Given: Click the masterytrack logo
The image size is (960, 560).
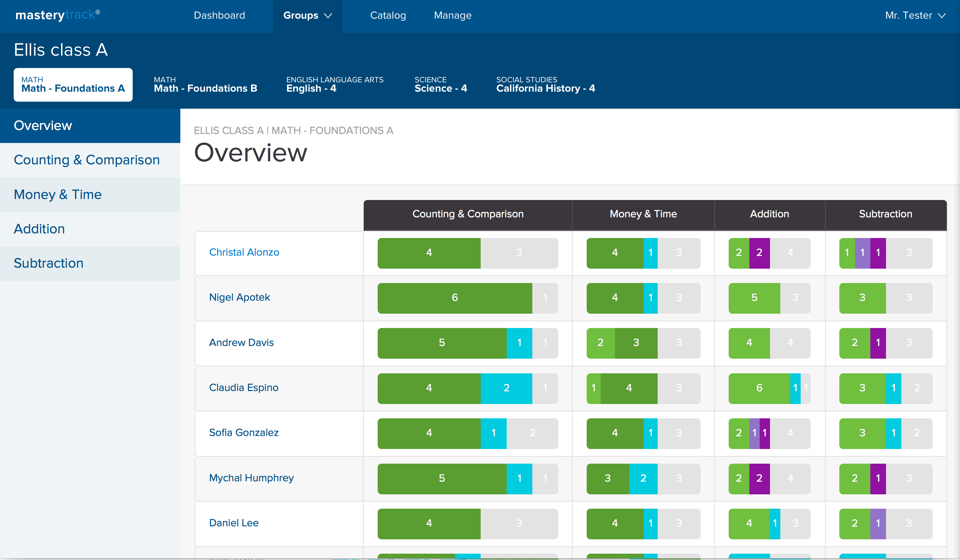Looking at the screenshot, I should 58,15.
